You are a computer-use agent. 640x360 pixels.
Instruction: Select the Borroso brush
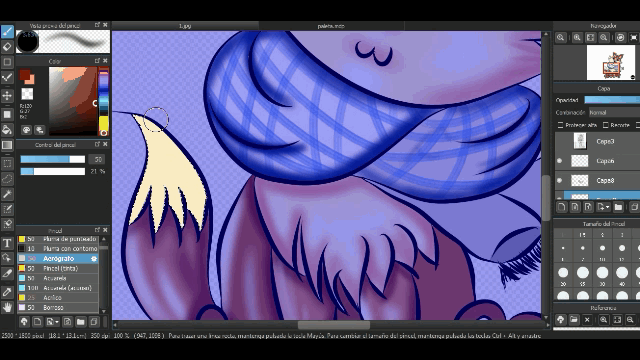[58, 307]
